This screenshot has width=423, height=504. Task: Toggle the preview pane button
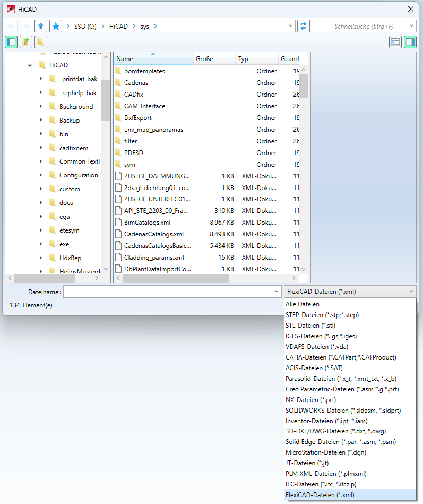(x=410, y=42)
